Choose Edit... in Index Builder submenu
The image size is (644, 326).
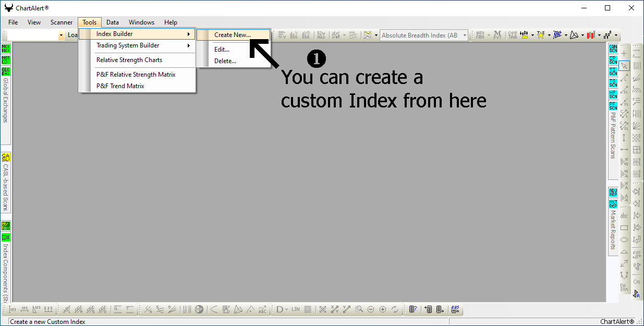pos(233,50)
